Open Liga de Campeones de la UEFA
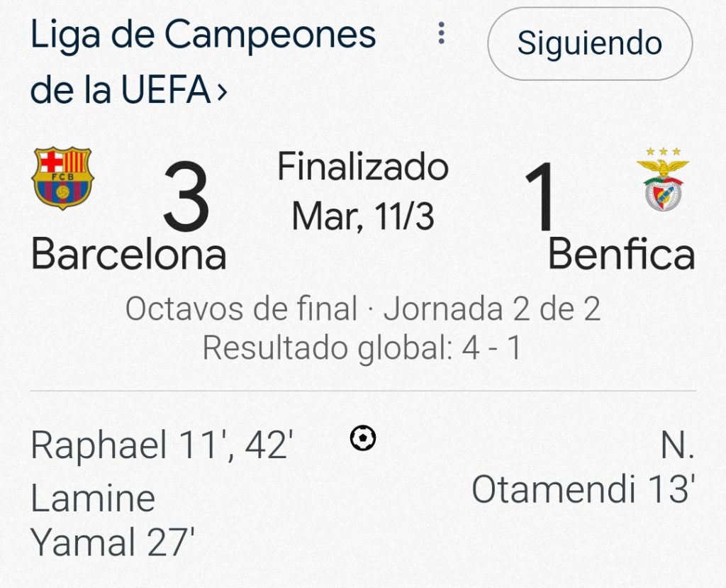This screenshot has width=726, height=588. (x=202, y=35)
